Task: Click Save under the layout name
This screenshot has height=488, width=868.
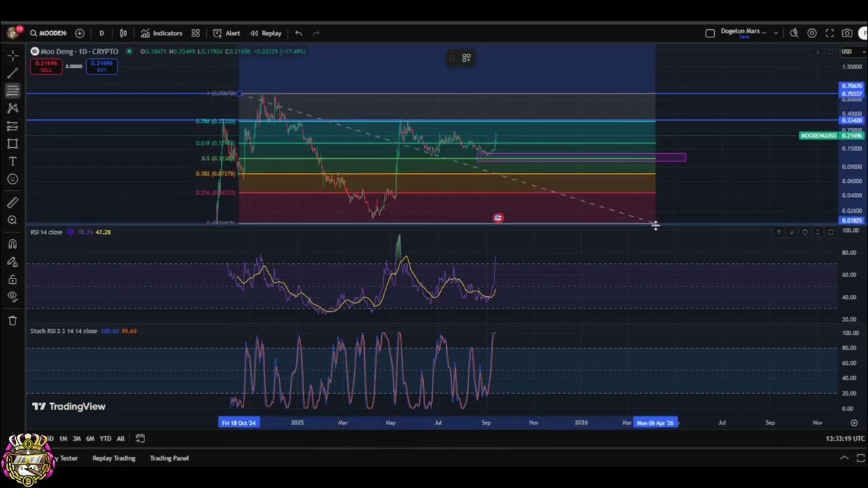Action: click(744, 37)
